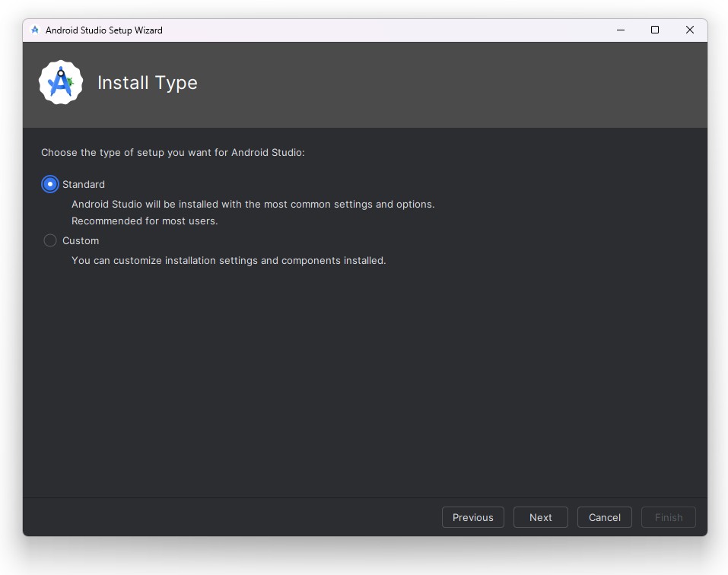Click the greyed-out Finish button
The image size is (728, 575).
pos(668,517)
